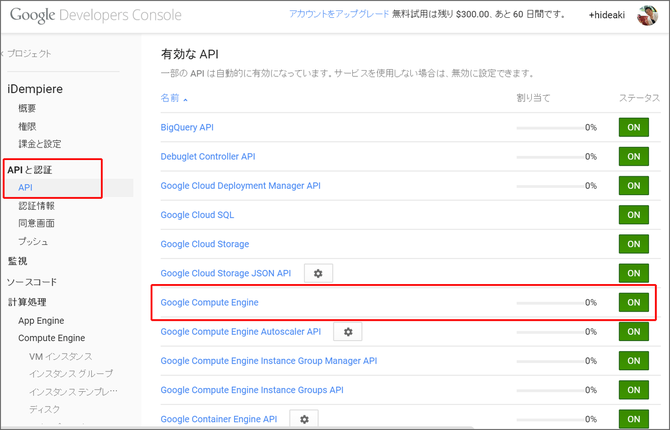Image resolution: width=670 pixels, height=430 pixels.
Task: Sort the list by 名前 column
Action: (174, 98)
